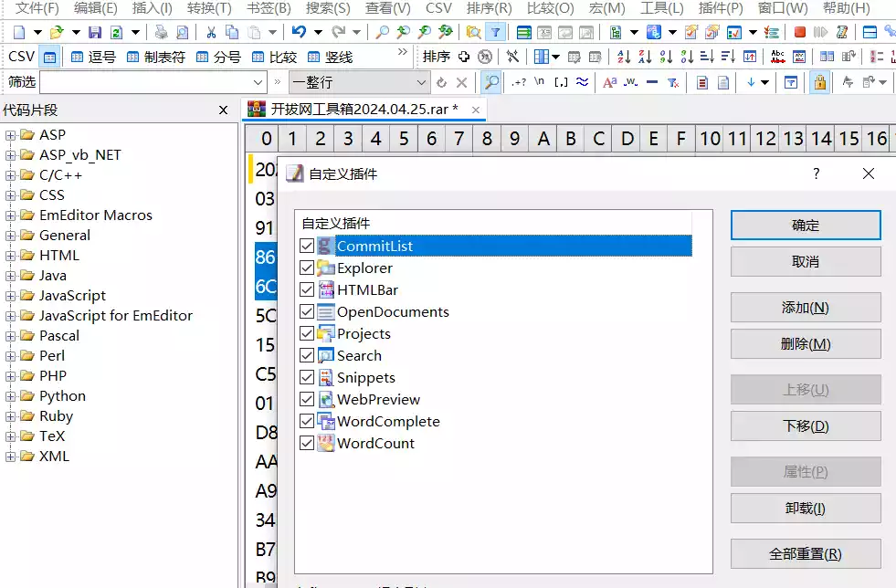
Task: Uncheck the CommitList plugin checkbox
Action: click(307, 246)
